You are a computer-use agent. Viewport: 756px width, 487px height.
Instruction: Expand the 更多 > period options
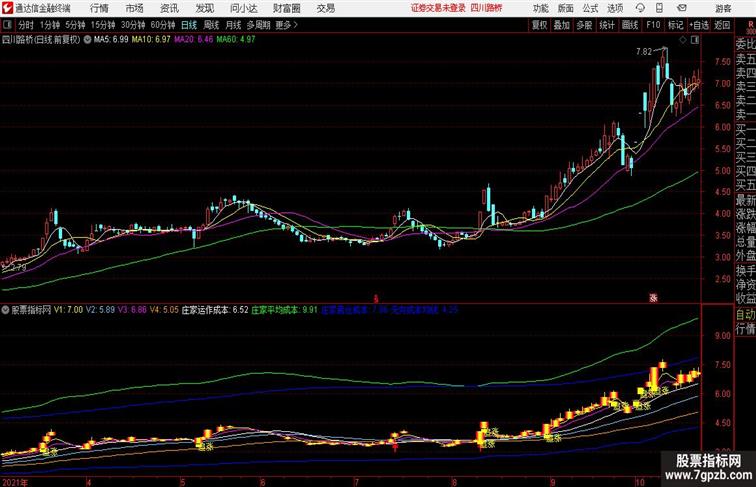(286, 25)
